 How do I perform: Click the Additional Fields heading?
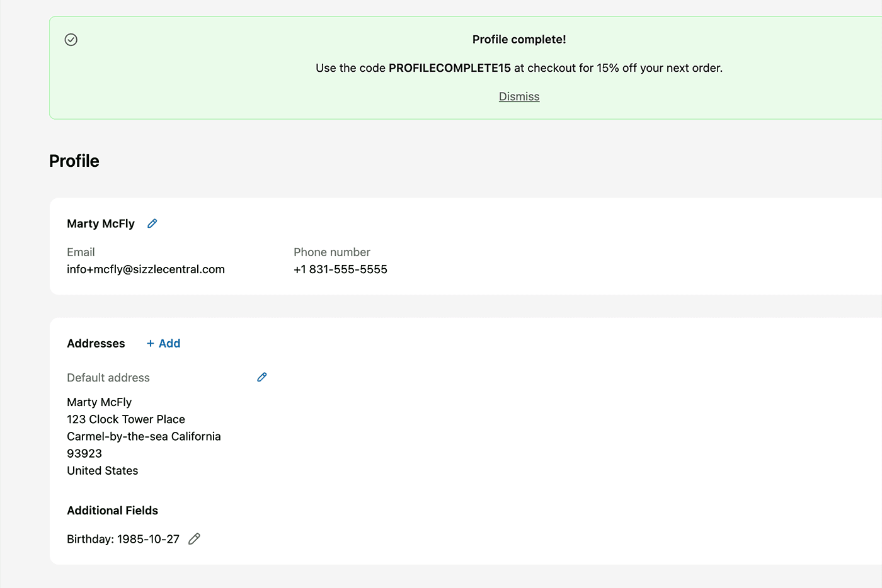(112, 511)
